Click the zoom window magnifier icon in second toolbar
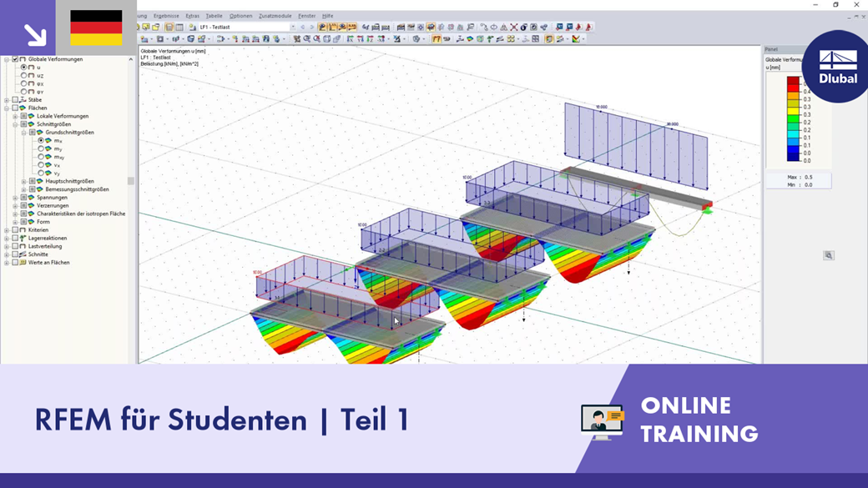Image resolution: width=868 pixels, height=488 pixels. (x=306, y=38)
